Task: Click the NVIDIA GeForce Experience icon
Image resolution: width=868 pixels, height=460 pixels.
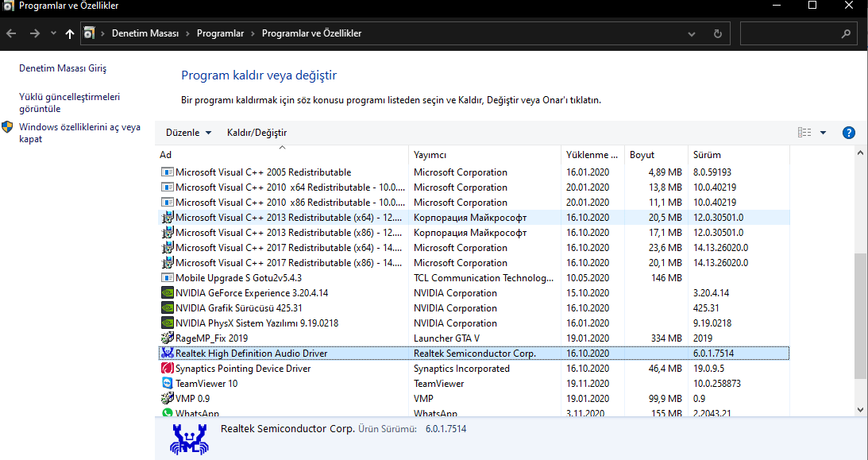Action: tap(168, 293)
